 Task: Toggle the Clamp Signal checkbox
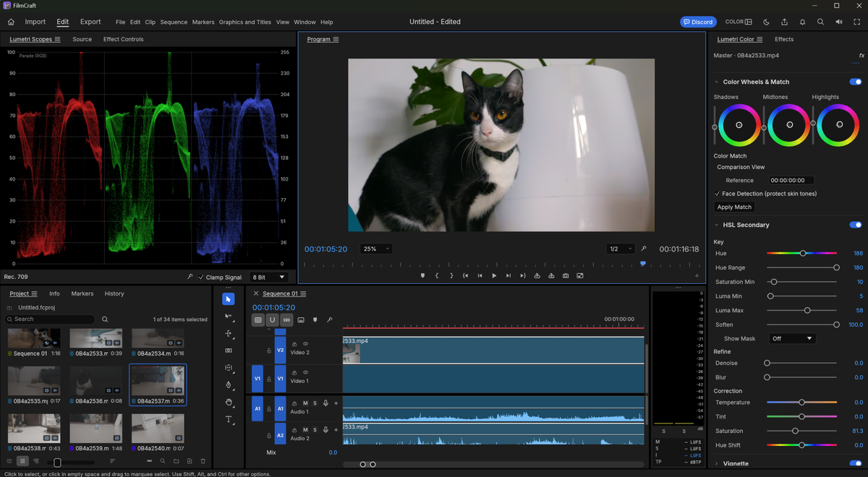[201, 277]
